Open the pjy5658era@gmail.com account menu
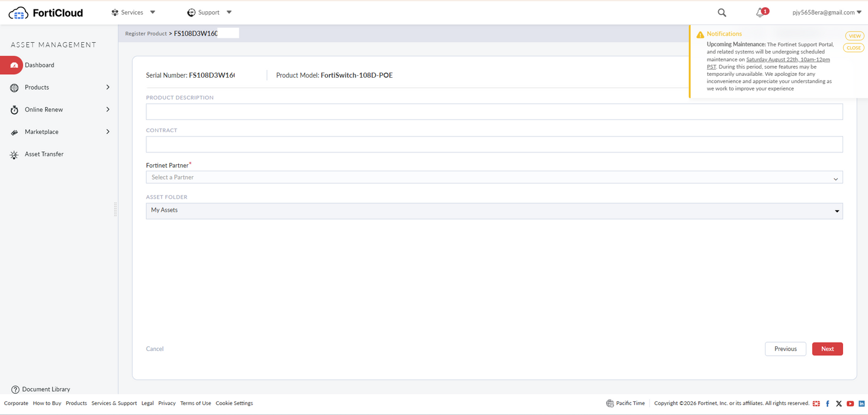868x415 pixels. click(x=827, y=12)
